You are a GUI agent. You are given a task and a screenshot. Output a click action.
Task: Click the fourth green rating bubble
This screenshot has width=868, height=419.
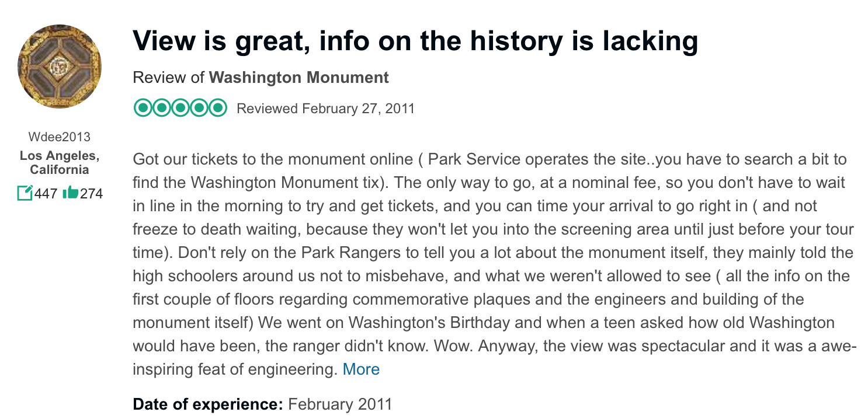(199, 108)
